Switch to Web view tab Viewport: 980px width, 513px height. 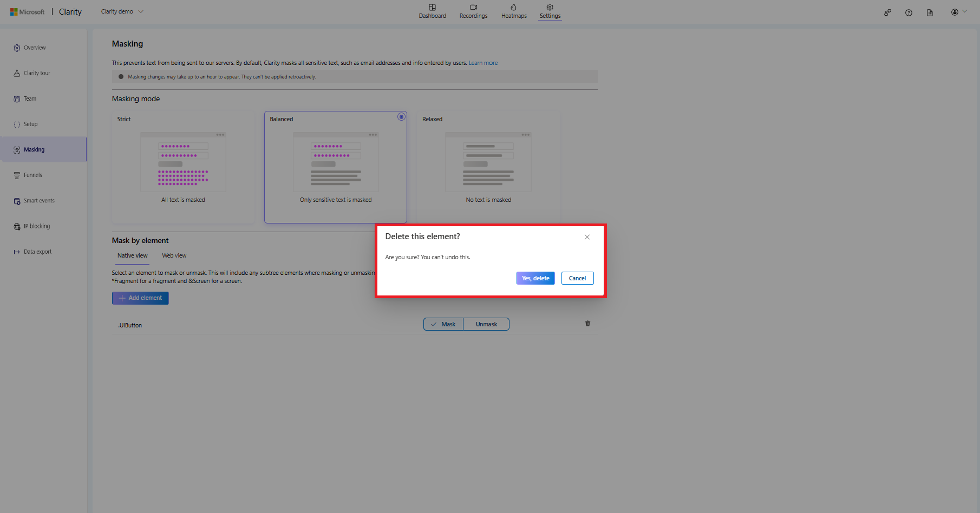click(x=174, y=256)
